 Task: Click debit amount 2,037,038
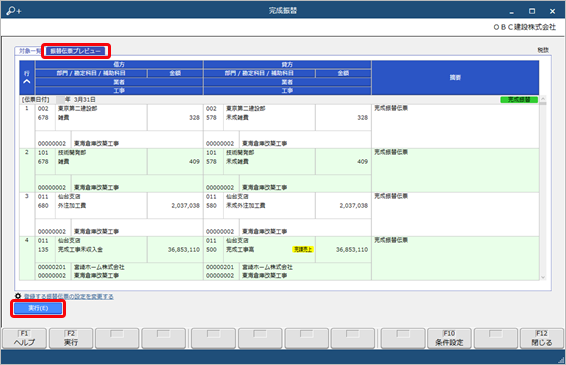[x=186, y=205]
